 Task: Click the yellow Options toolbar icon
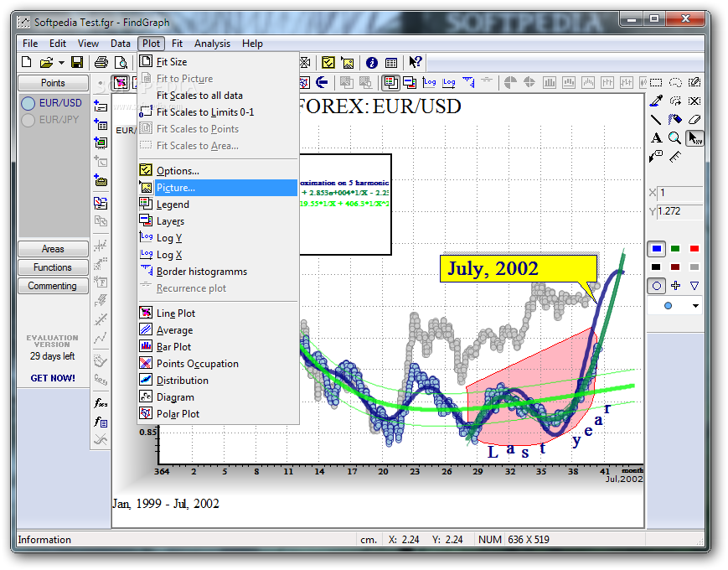[328, 62]
